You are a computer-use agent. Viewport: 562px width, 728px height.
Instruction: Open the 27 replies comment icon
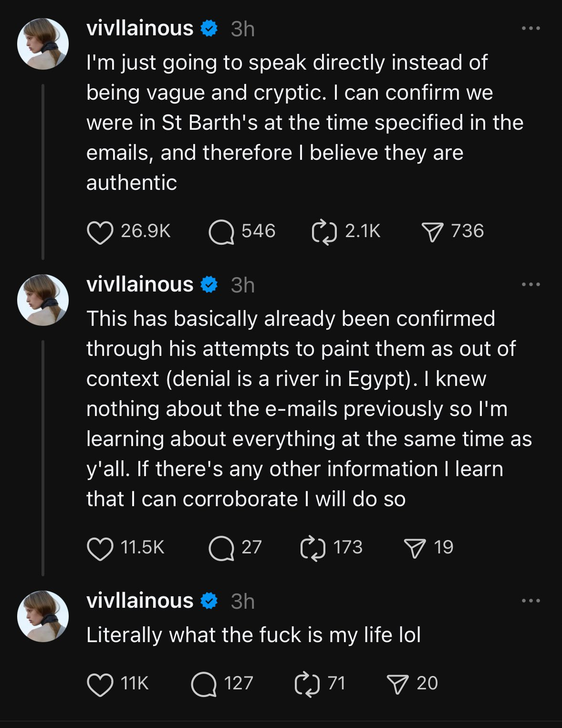coord(221,548)
